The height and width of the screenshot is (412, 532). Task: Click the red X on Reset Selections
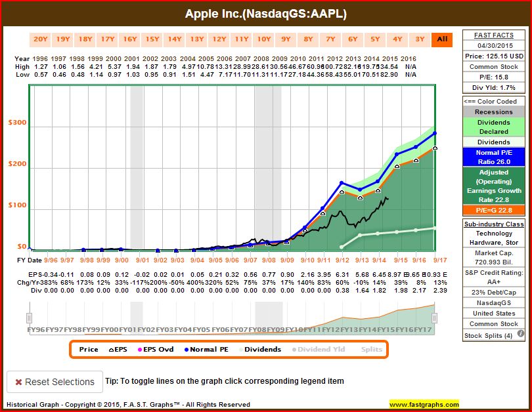(18, 382)
